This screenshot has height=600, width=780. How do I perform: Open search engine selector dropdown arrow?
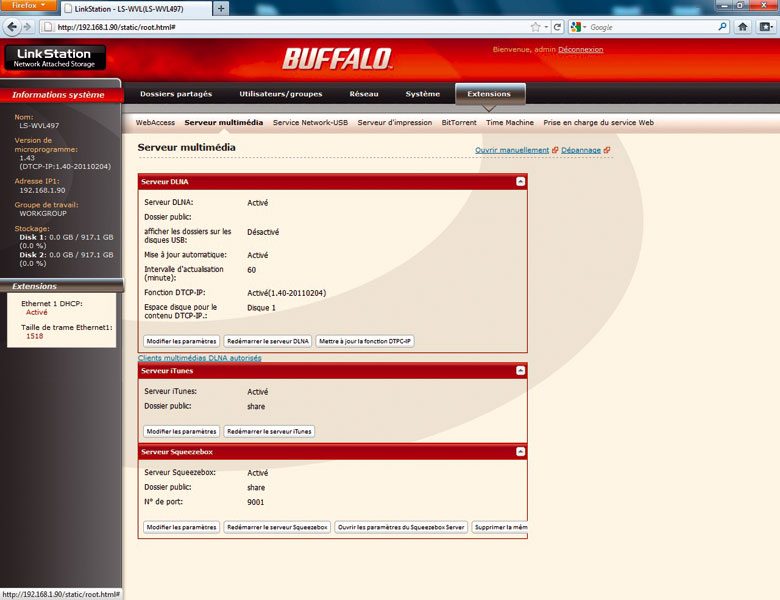point(585,27)
